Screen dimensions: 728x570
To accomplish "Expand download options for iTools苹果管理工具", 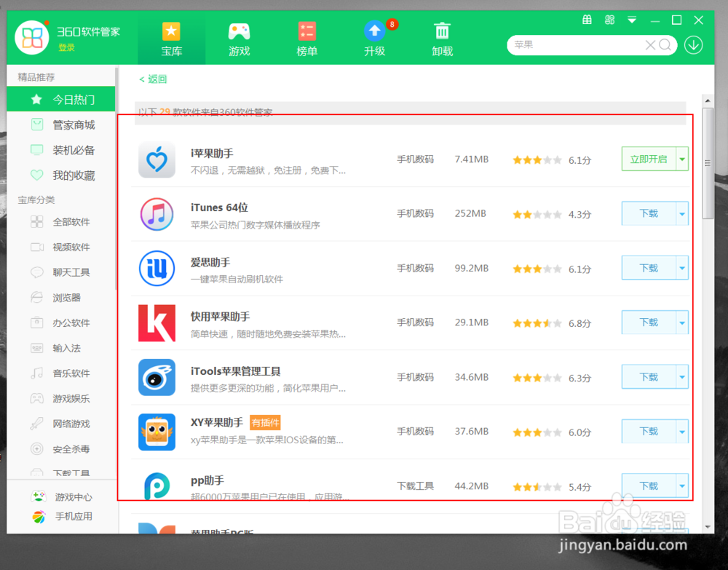I will (682, 377).
